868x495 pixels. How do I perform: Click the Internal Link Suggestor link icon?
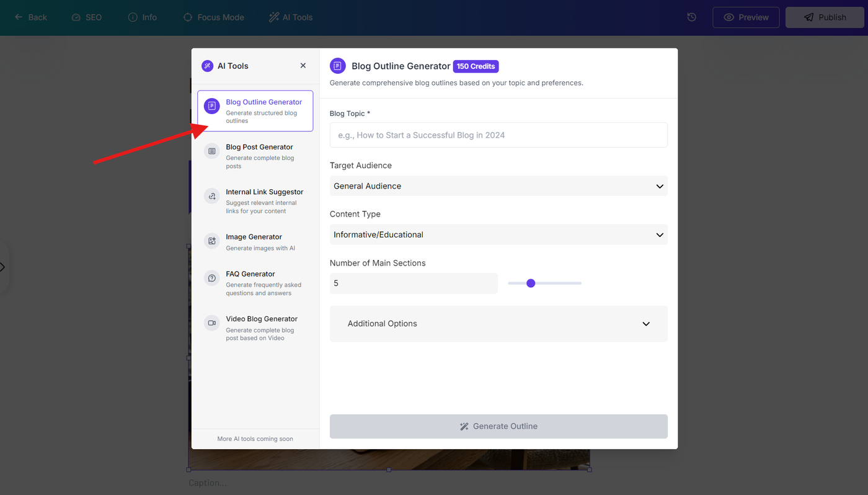[x=212, y=196]
